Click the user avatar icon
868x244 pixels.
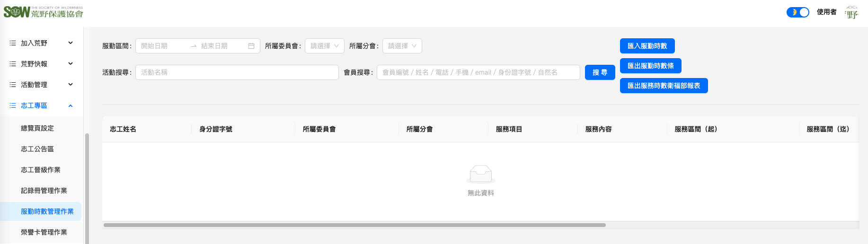[x=851, y=12]
